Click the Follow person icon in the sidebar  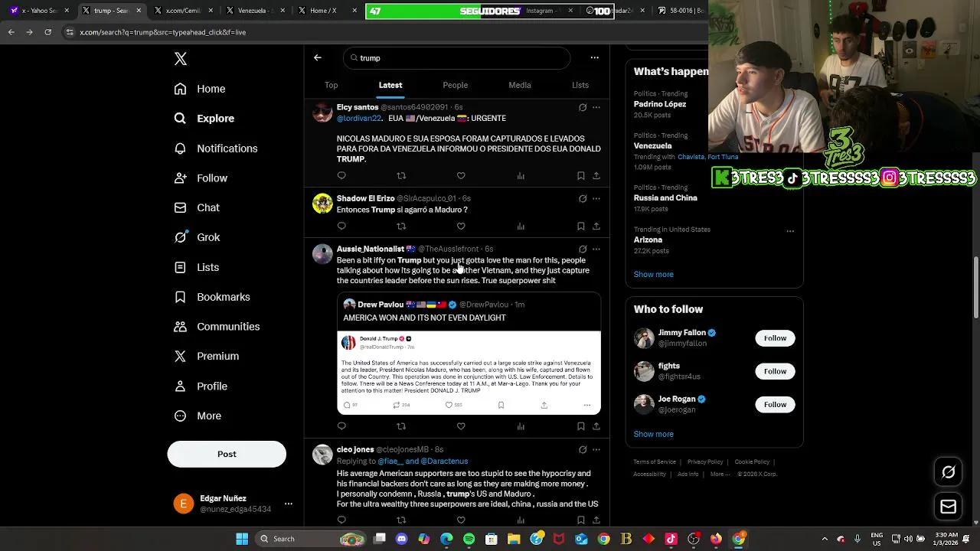pos(180,178)
